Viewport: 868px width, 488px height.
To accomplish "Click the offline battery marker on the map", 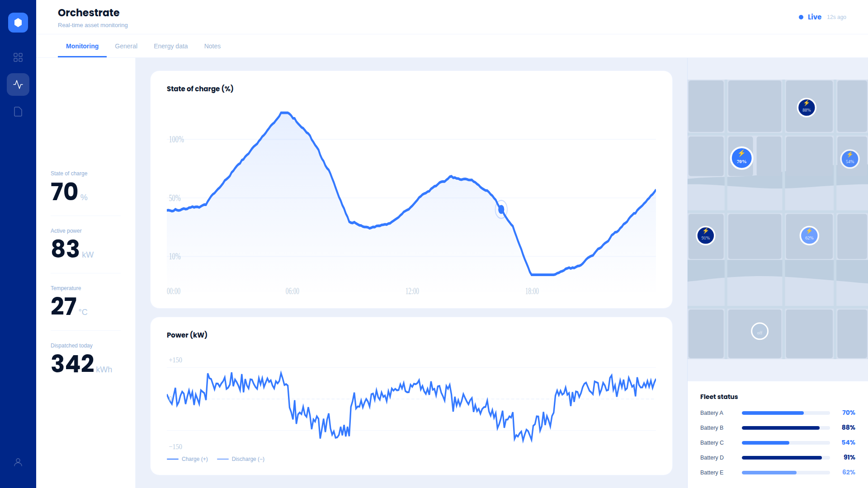I will pos(759,331).
